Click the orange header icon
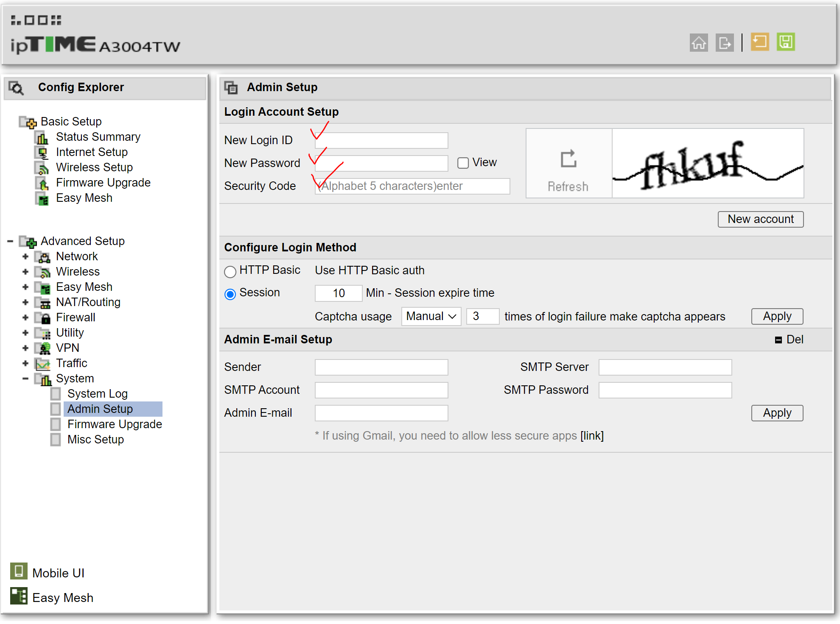This screenshot has height=624, width=840. [x=759, y=42]
